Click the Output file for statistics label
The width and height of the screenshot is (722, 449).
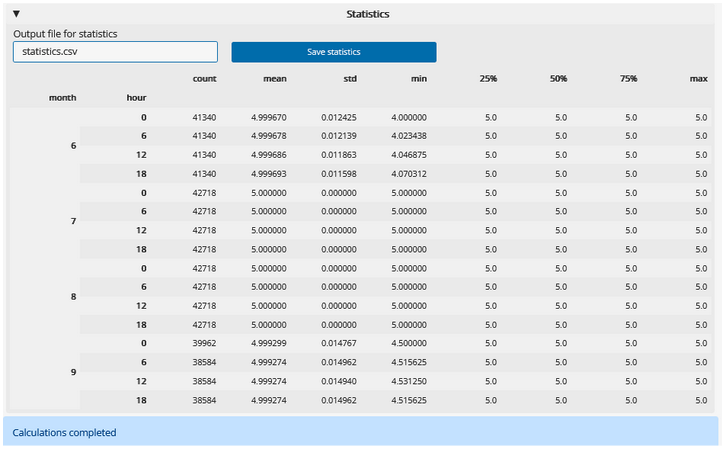tap(65, 34)
